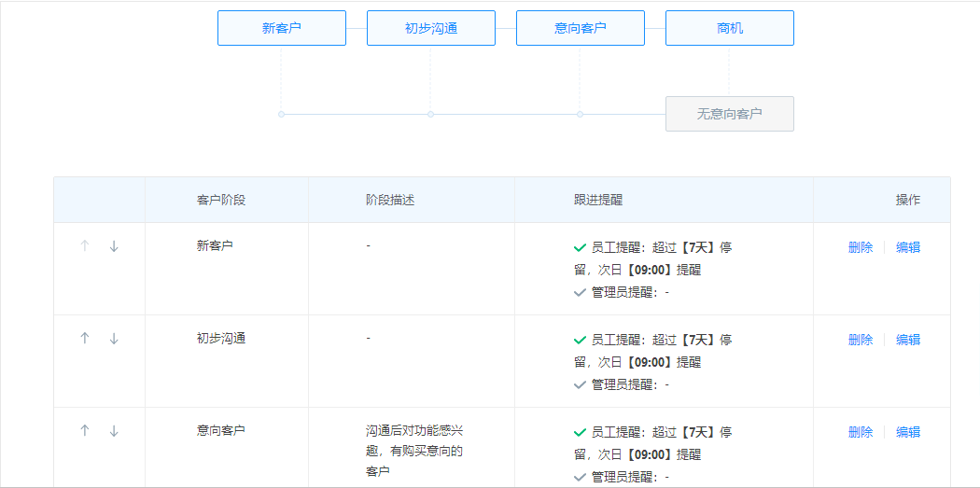Move 初步沟通 stage up with arrow

(85, 339)
